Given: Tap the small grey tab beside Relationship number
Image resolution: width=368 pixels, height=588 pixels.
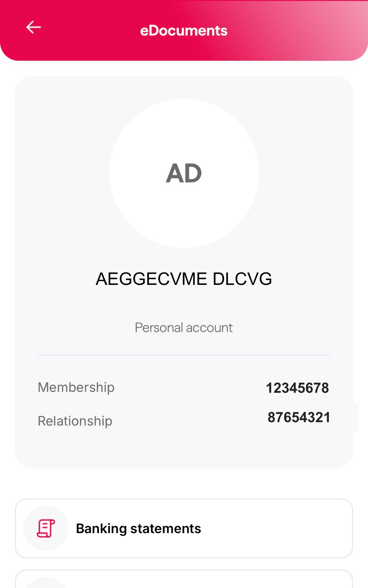Looking at the screenshot, I should 356,417.
